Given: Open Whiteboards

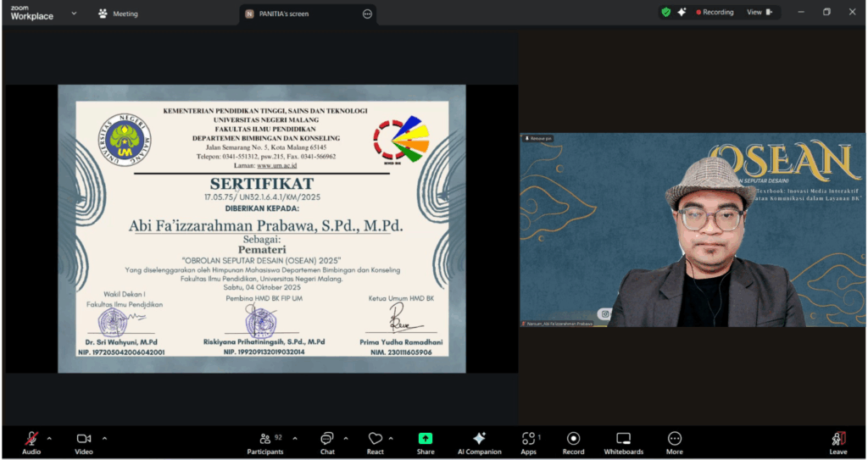Looking at the screenshot, I should 623,439.
